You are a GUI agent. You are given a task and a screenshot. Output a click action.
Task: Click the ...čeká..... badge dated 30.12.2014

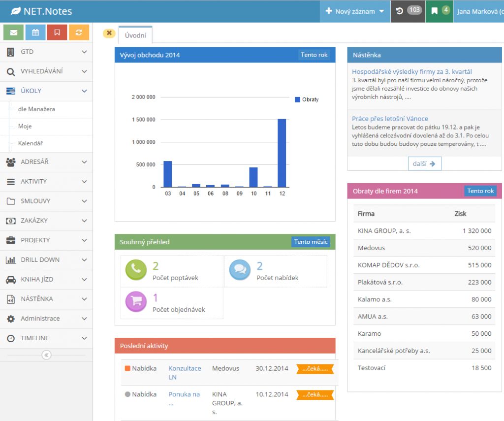315,369
